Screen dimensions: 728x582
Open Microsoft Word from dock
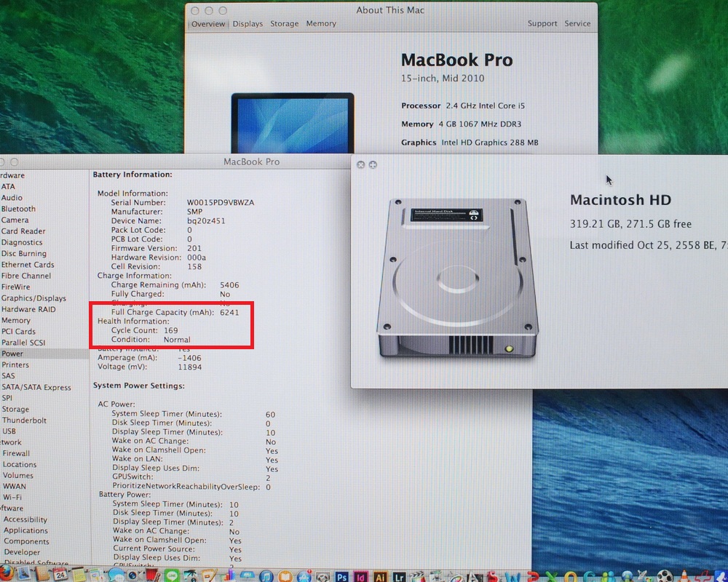click(513, 577)
